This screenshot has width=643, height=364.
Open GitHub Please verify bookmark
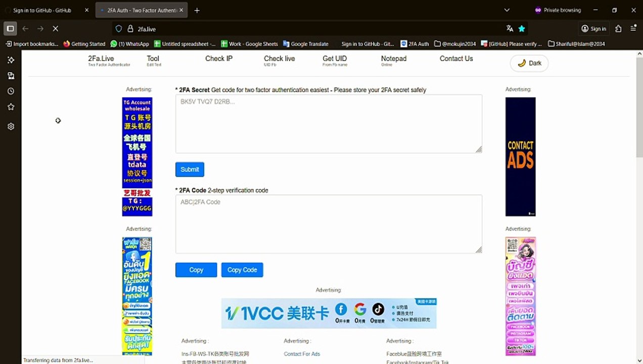coord(512,44)
